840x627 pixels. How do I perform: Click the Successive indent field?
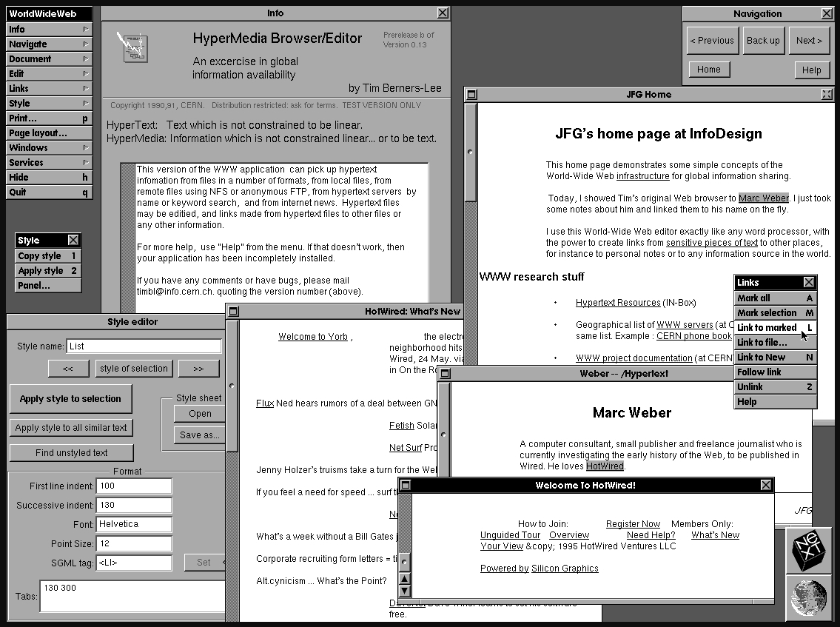[x=134, y=505]
